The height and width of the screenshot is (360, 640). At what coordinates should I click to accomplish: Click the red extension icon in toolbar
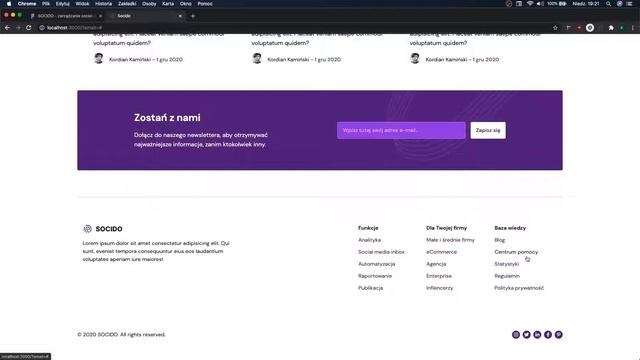coord(579,28)
